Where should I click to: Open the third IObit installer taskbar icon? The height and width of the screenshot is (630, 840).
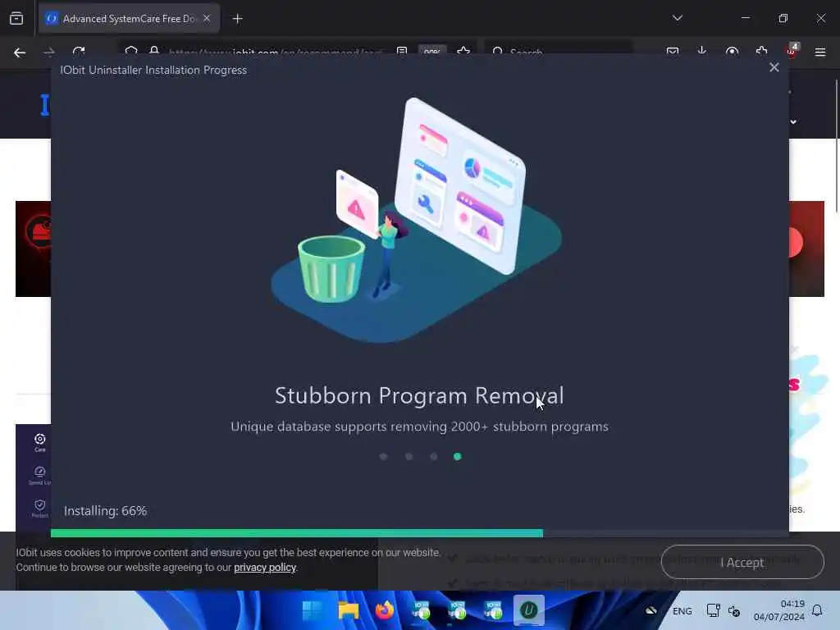pyautogui.click(x=492, y=610)
